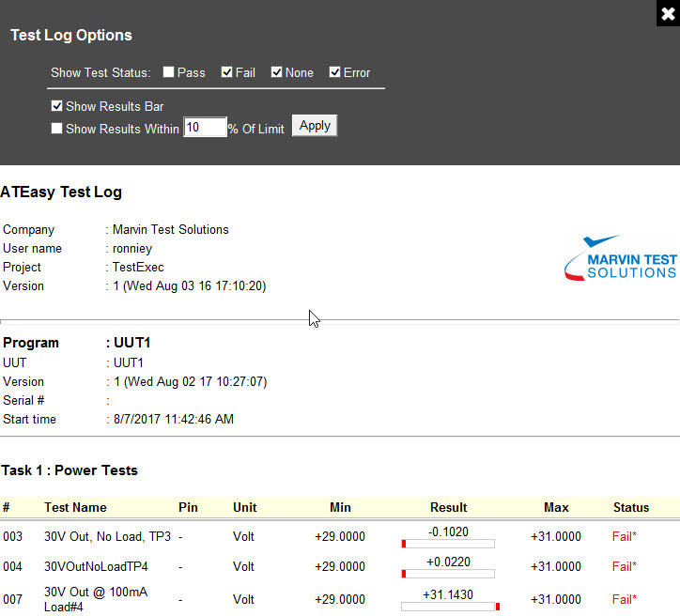Click the Status column header
Screen dimensions: 680x616
630,507
